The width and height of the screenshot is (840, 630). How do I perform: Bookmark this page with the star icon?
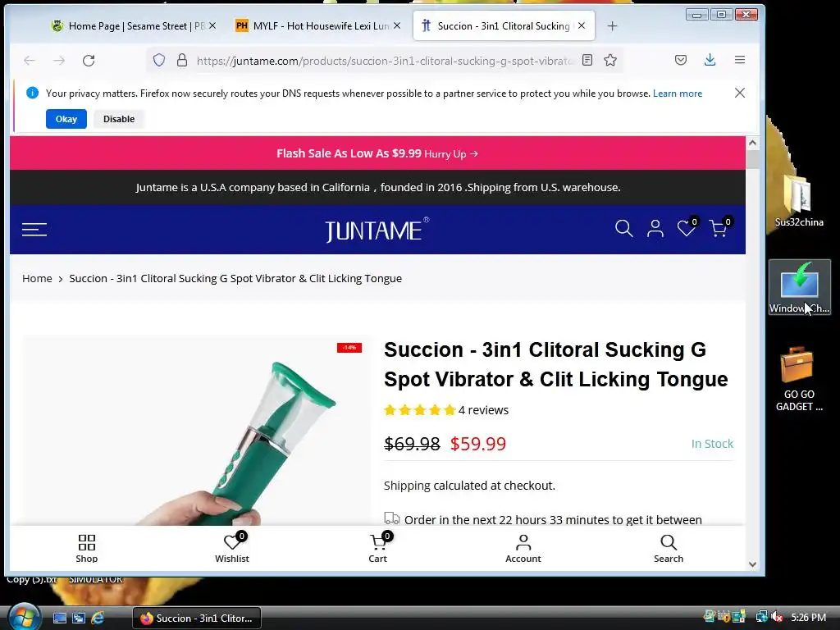(x=610, y=60)
